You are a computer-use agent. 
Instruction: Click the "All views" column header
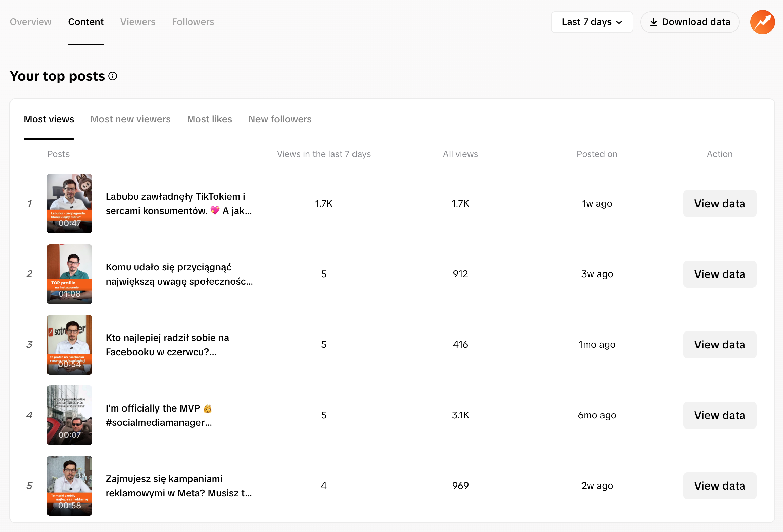pos(460,154)
